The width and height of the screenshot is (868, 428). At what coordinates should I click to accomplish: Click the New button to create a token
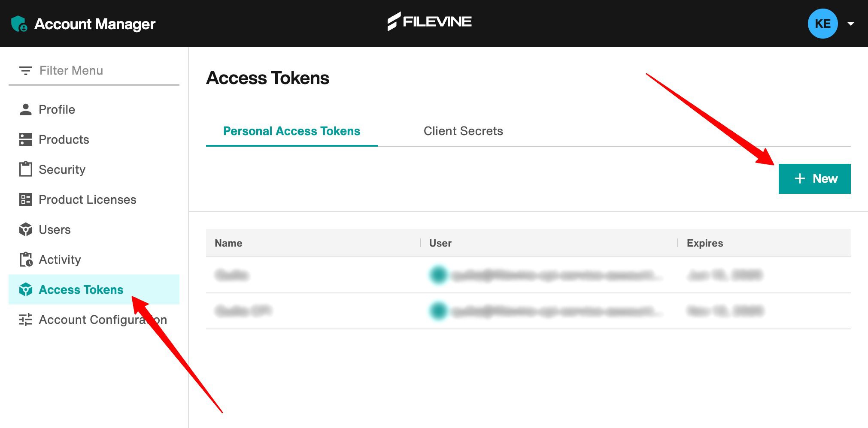tap(814, 178)
